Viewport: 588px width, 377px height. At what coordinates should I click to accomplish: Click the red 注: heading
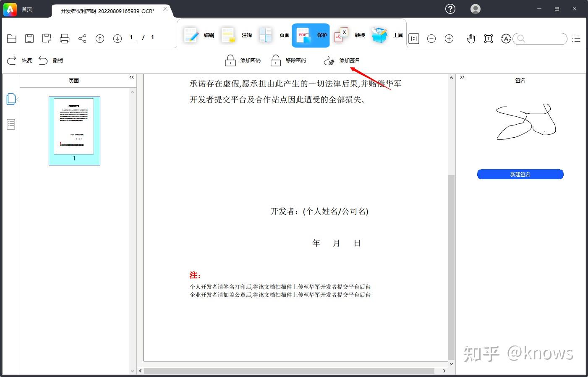195,275
